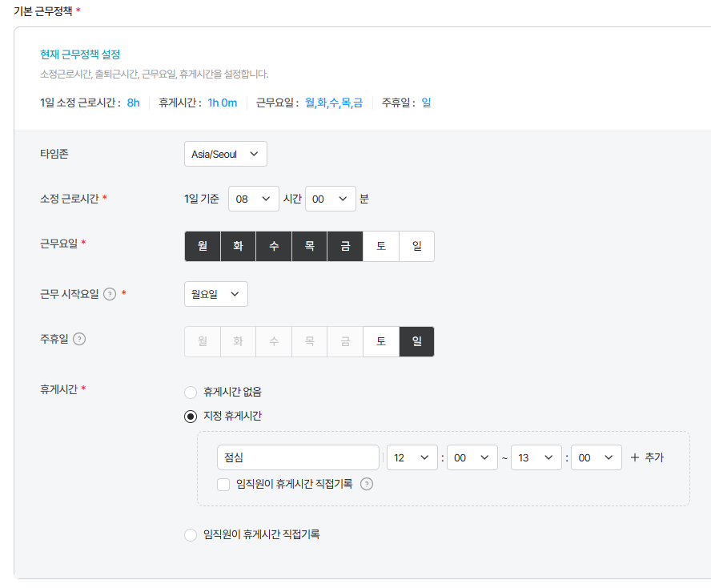711x588 pixels.
Task: Select the 휴게시간 없음 radio option
Action: (x=191, y=393)
